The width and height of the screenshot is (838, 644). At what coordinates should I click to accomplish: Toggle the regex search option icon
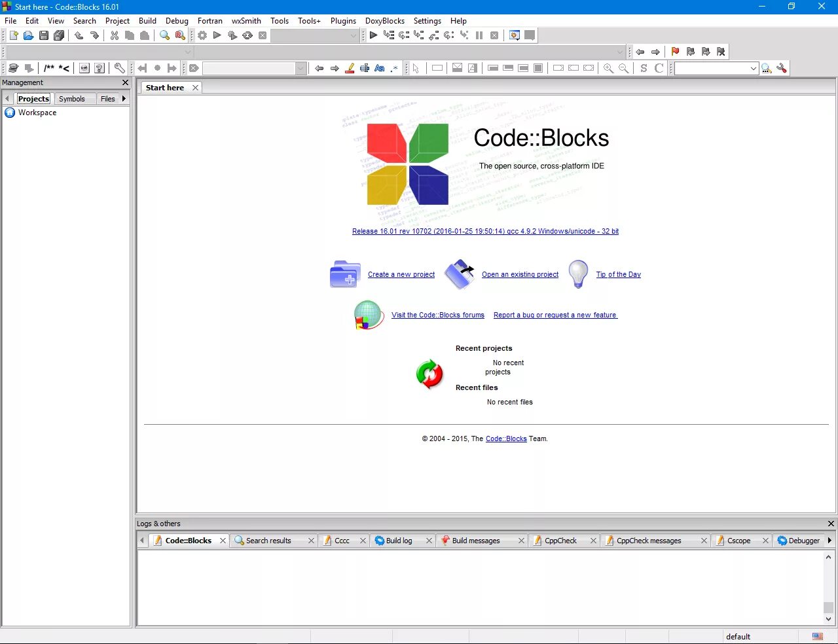click(394, 68)
